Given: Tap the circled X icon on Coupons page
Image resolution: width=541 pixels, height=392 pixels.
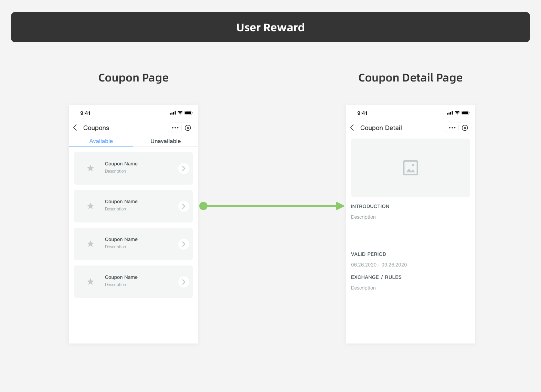Looking at the screenshot, I should click(x=188, y=128).
